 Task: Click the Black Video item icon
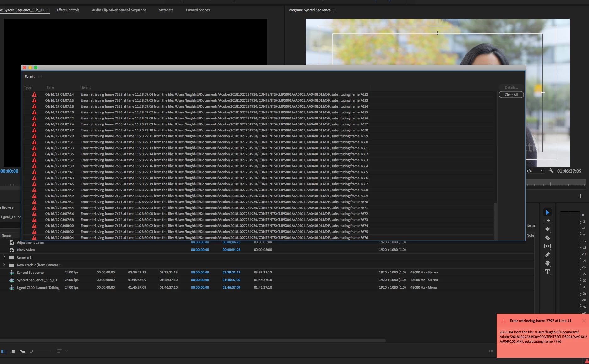coord(12,250)
